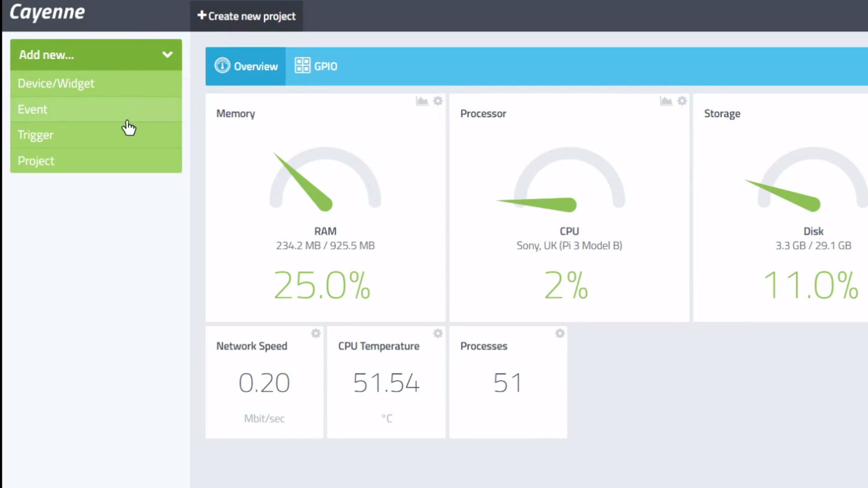868x488 pixels.
Task: Click the Cayenne logo
Action: 47,12
